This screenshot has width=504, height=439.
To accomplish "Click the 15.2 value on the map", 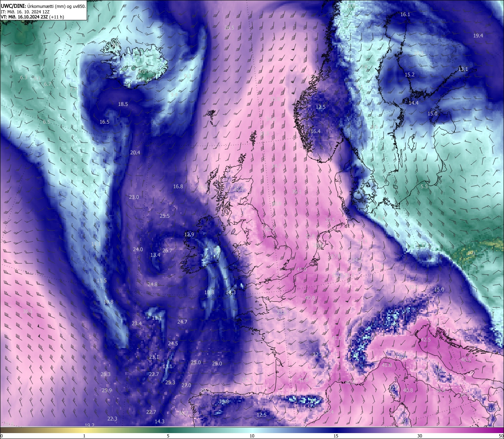I will (409, 75).
